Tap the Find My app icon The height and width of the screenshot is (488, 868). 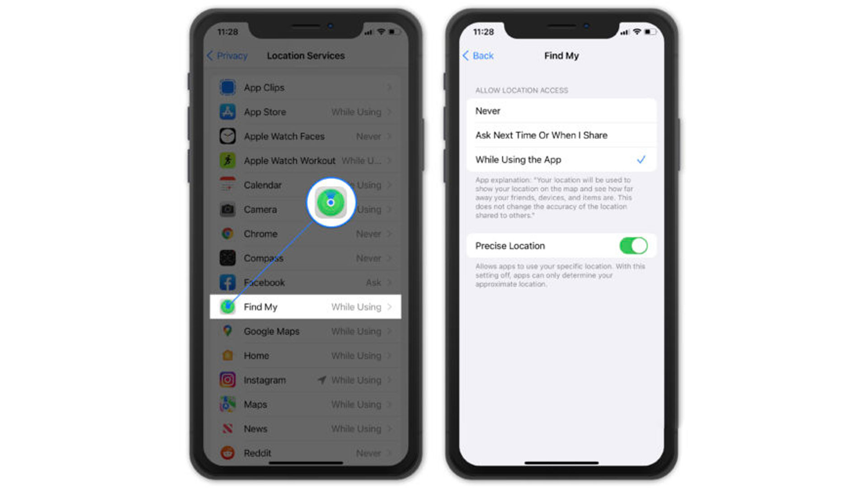pos(228,305)
